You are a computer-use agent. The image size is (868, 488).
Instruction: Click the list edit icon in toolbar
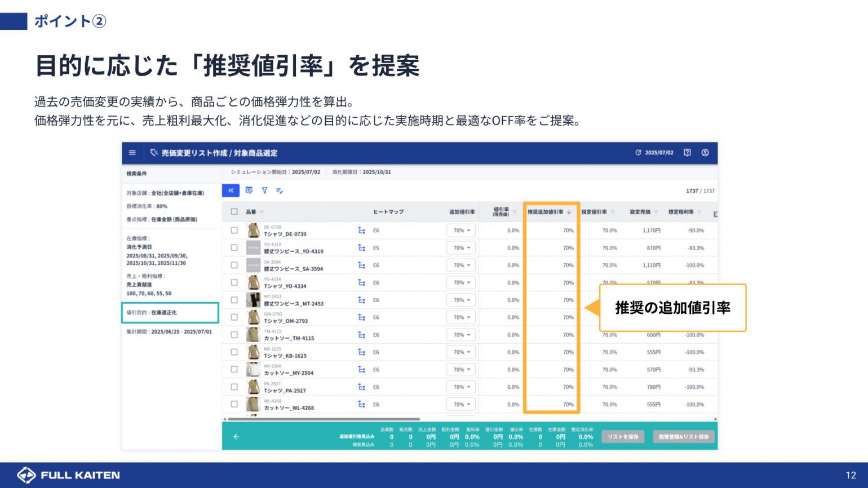280,190
